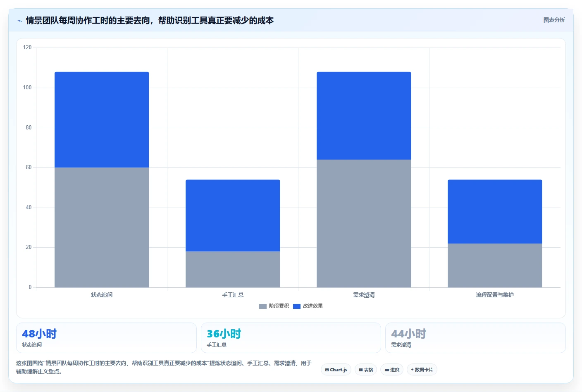582x392 pixels.
Task: Click the gray bar segment for 手工汇总
Action: (x=233, y=269)
